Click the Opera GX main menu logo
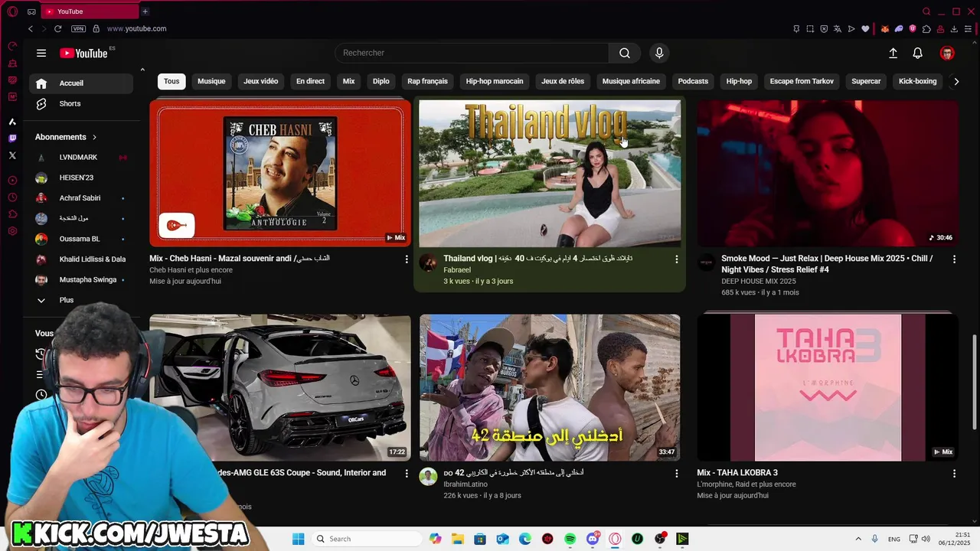The height and width of the screenshot is (551, 980). coord(12,11)
